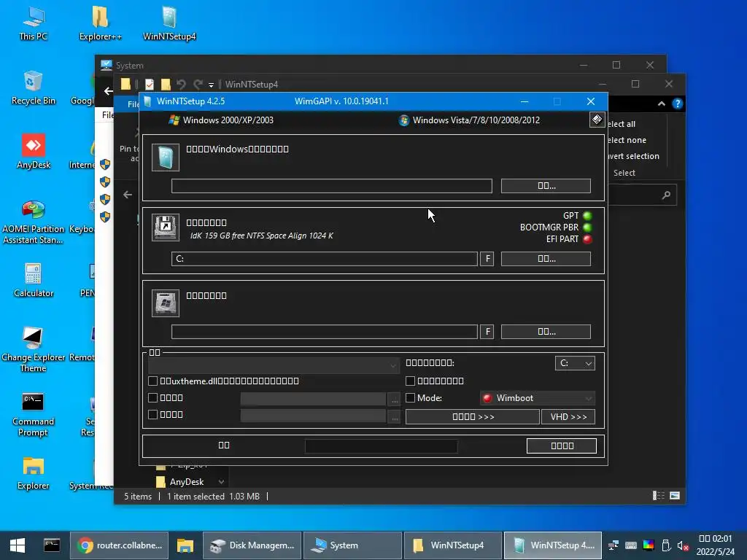Launch Command Prompt desktop icon
747x560 pixels.
[x=34, y=414]
